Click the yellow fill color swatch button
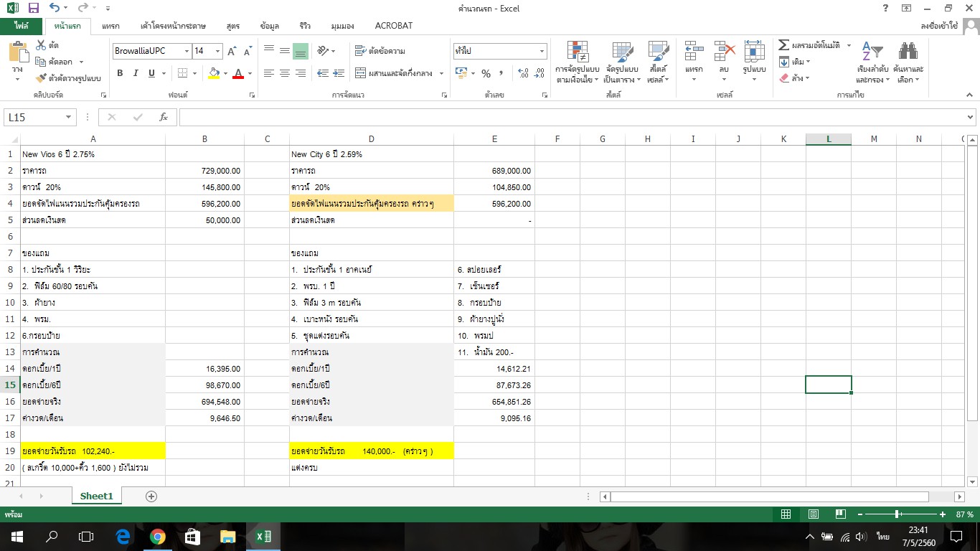The height and width of the screenshot is (551, 980). [x=214, y=73]
